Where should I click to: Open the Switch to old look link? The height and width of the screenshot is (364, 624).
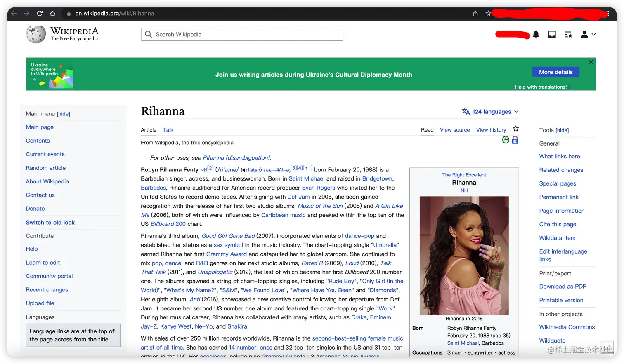(50, 222)
